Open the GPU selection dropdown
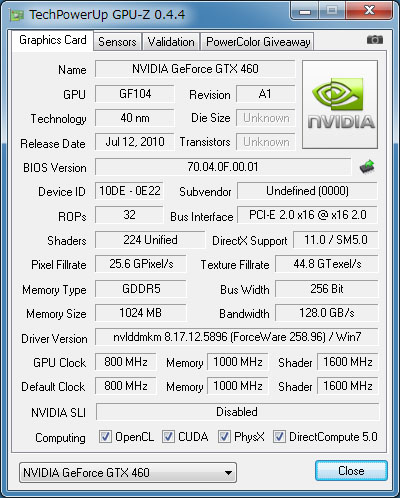The image size is (400, 498). pyautogui.click(x=128, y=472)
